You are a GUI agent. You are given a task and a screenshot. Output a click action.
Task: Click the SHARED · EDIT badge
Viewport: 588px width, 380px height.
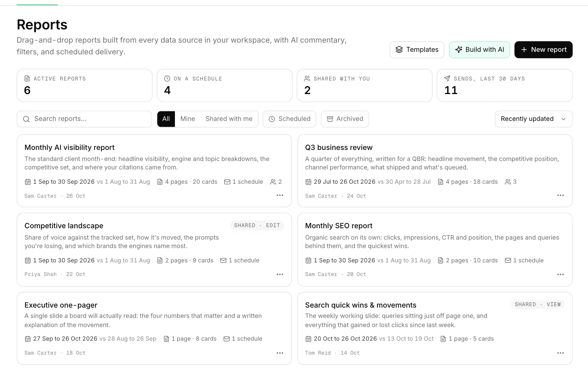coord(257,226)
